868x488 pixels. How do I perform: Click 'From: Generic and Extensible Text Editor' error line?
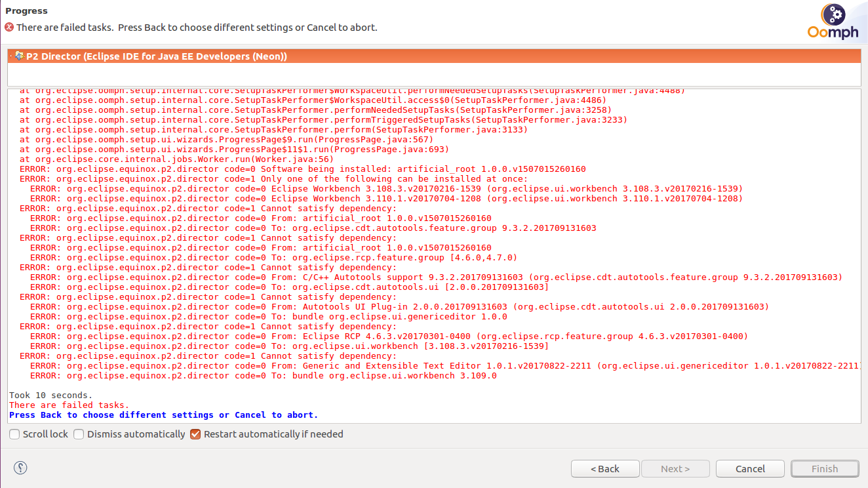tap(445, 366)
